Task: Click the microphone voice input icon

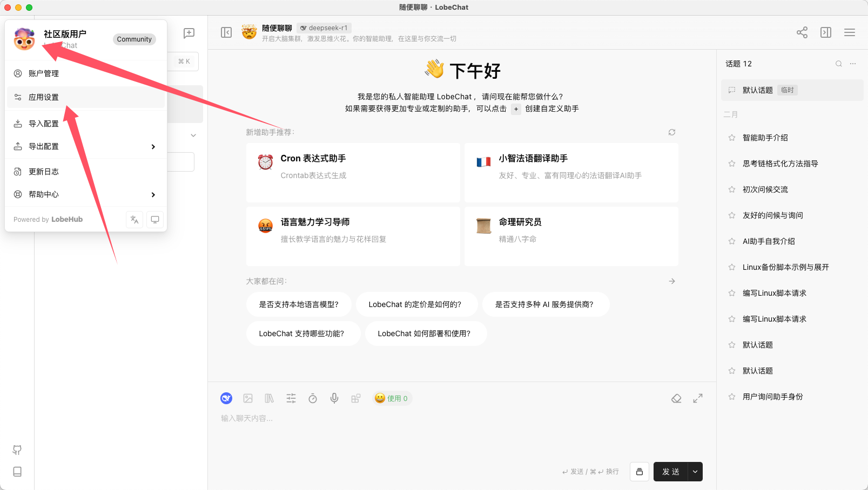Action: coord(334,398)
